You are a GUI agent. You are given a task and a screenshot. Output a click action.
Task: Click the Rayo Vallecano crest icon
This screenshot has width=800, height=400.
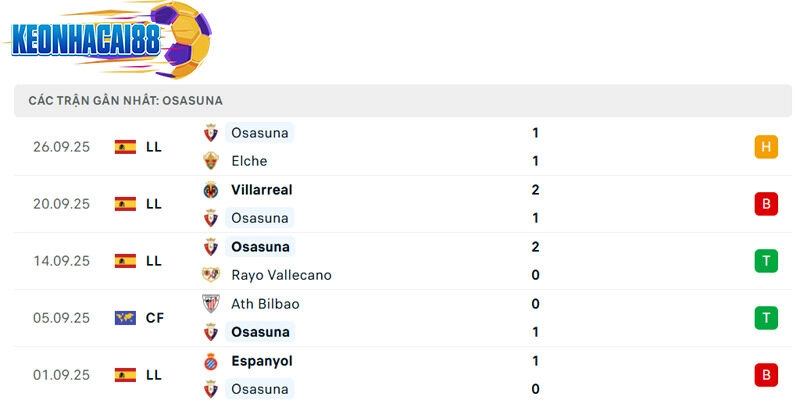tap(211, 275)
